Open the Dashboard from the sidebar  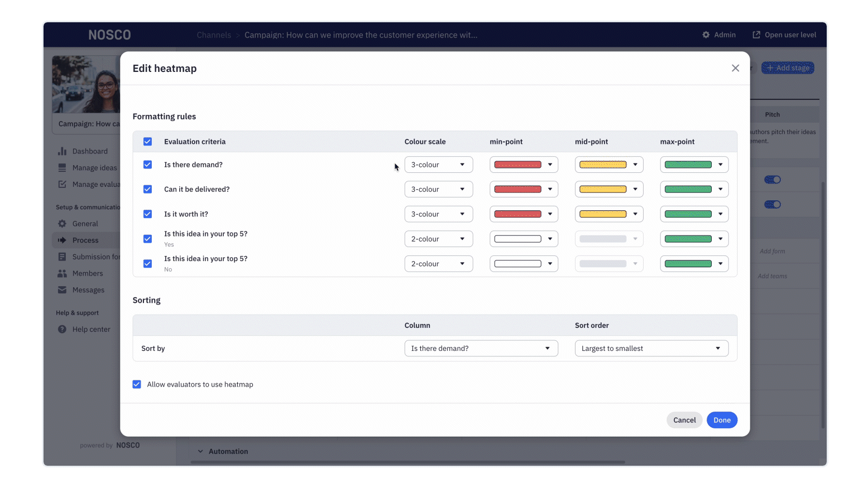[x=90, y=151]
